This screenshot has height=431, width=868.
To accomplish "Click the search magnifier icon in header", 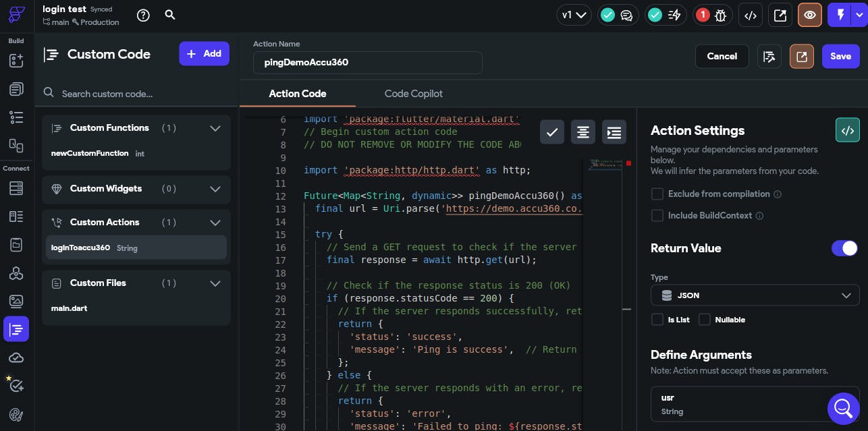I will (x=170, y=15).
